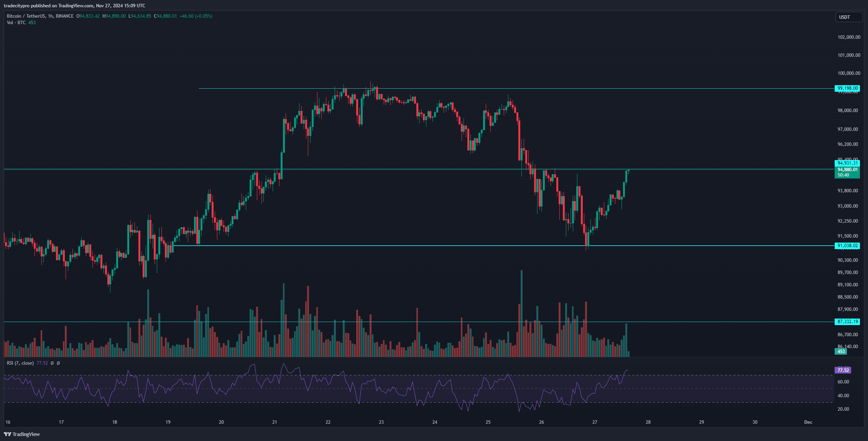The image size is (868, 441).
Task: Click the current price label 94,880.01
Action: [847, 170]
